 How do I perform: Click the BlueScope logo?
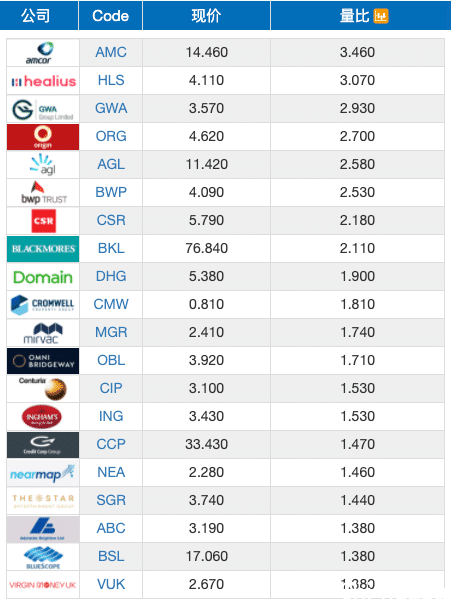[x=43, y=557]
